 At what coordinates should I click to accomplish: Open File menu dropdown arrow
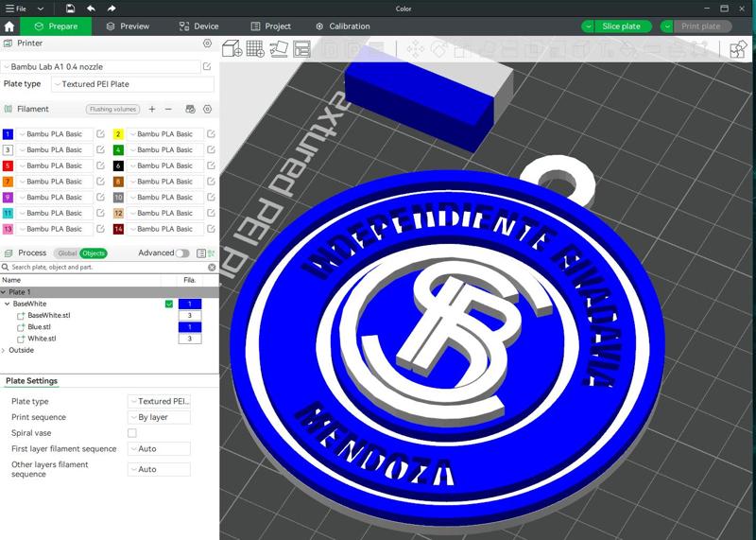point(41,9)
